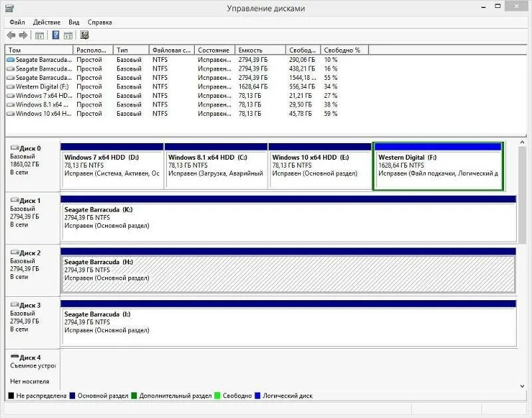Click the Основной раздел legend swatch

[x=72, y=395]
